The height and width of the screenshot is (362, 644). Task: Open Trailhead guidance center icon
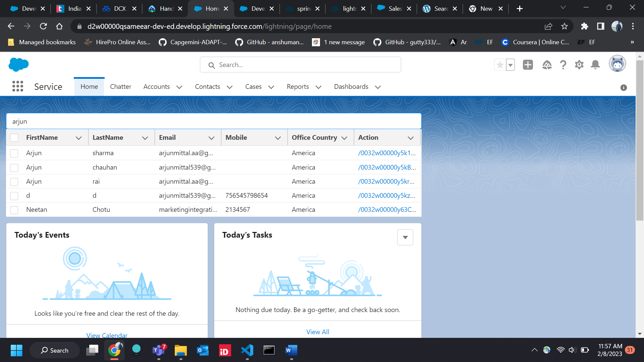pyautogui.click(x=547, y=65)
